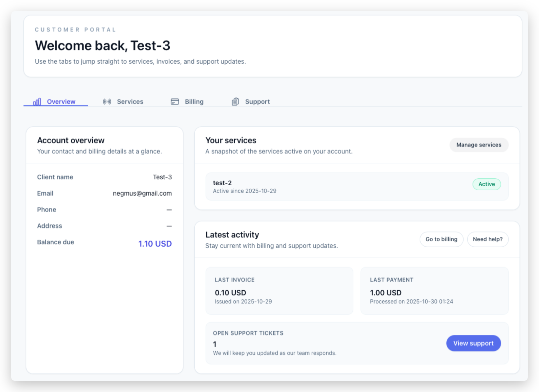Click the green Active status badge
This screenshot has width=539, height=392.
coord(487,184)
